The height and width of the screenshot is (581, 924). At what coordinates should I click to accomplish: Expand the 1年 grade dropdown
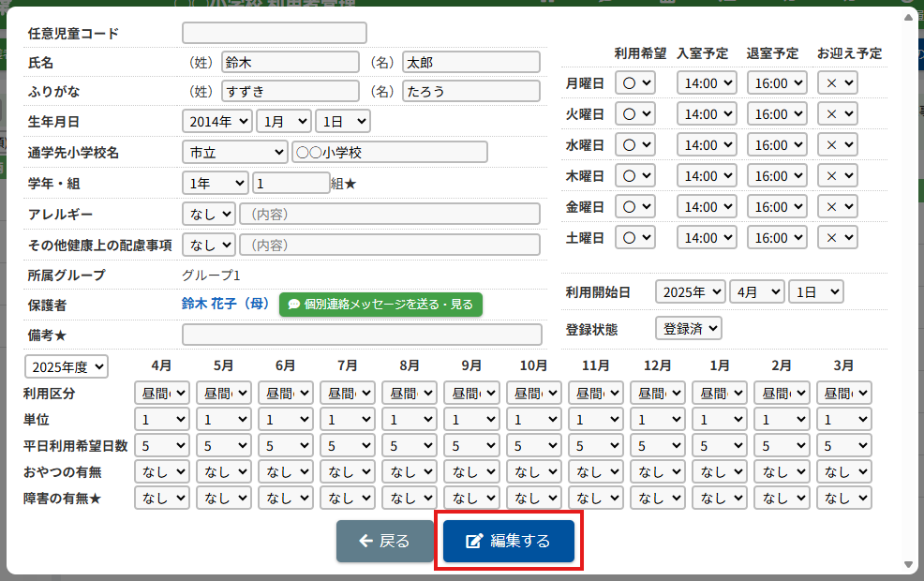coord(216,183)
